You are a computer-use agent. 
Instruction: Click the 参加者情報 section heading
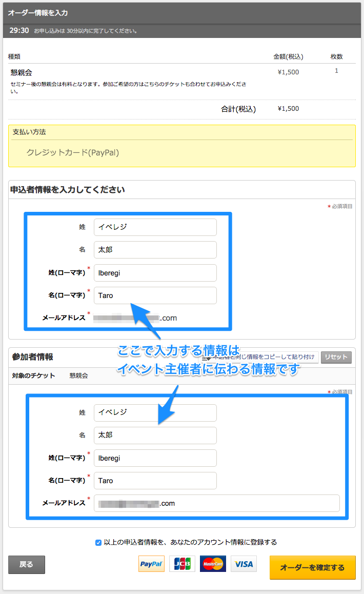pyautogui.click(x=33, y=357)
